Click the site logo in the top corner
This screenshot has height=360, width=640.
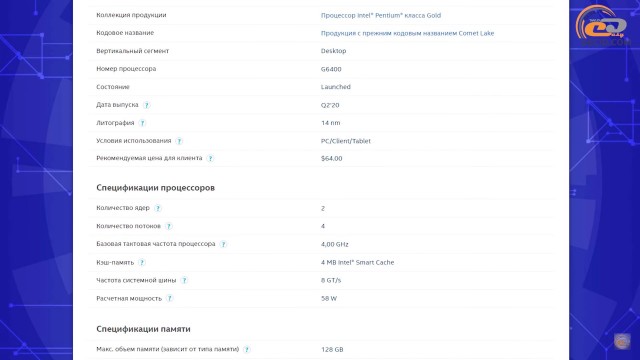[x=601, y=25]
